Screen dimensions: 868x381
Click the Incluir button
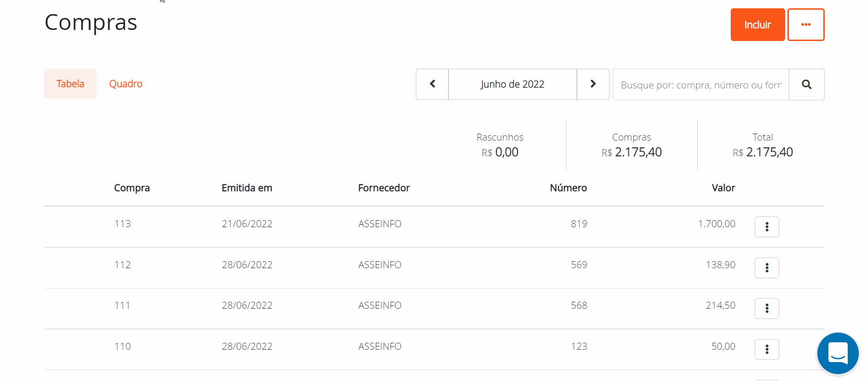pyautogui.click(x=757, y=24)
